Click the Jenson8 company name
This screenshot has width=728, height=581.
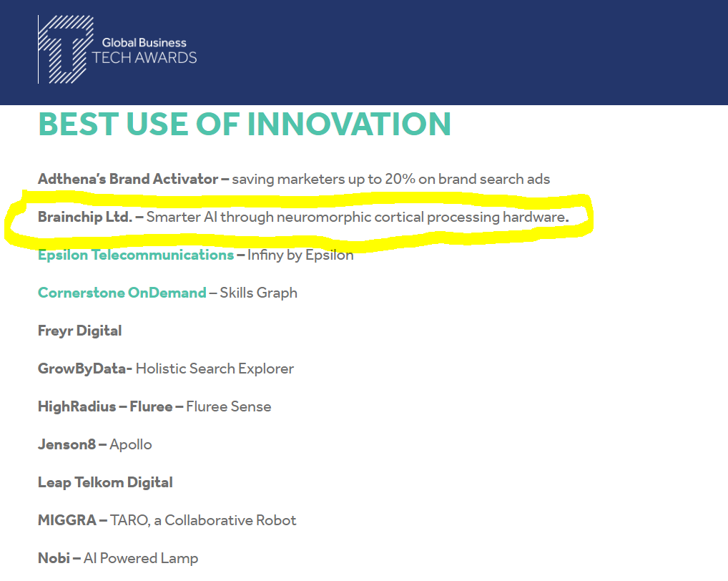click(x=67, y=444)
